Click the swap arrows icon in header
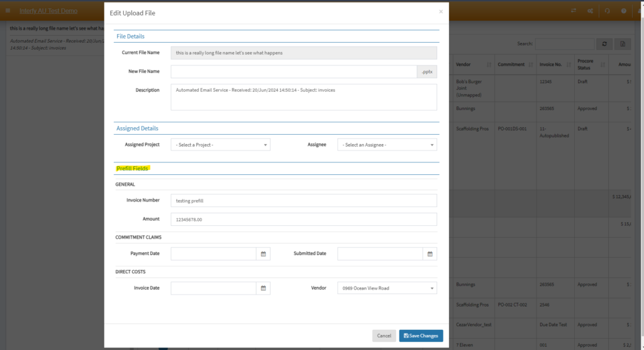The image size is (644, 350). tap(574, 11)
